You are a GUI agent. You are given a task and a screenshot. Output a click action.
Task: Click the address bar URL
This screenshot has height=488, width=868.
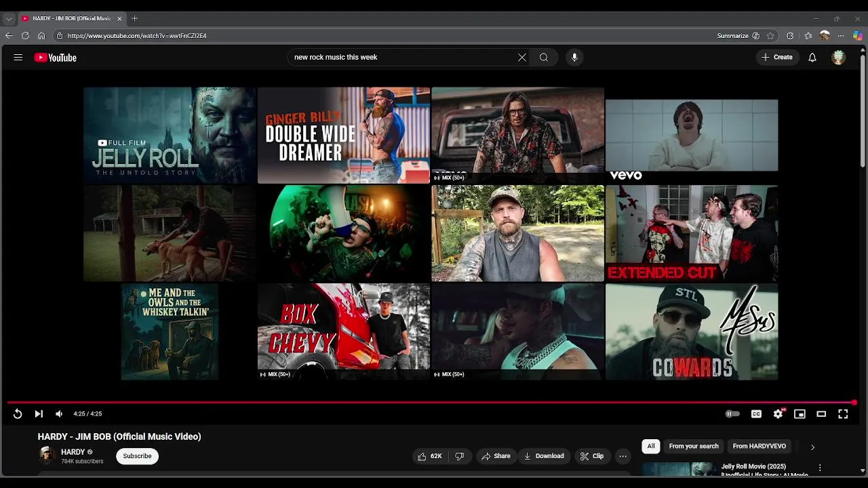pyautogui.click(x=137, y=36)
